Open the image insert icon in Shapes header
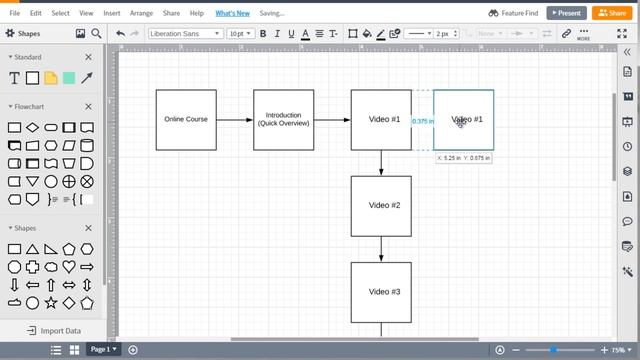The width and height of the screenshot is (640, 360). click(x=80, y=33)
